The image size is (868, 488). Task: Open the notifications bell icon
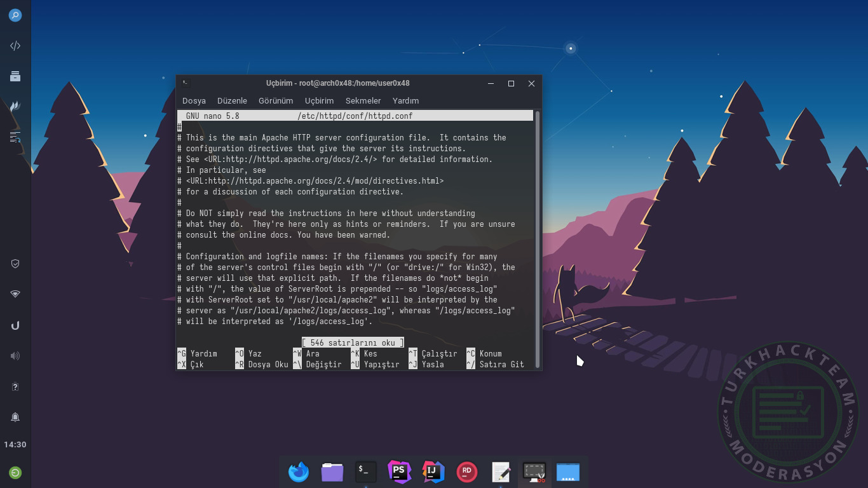(x=15, y=417)
